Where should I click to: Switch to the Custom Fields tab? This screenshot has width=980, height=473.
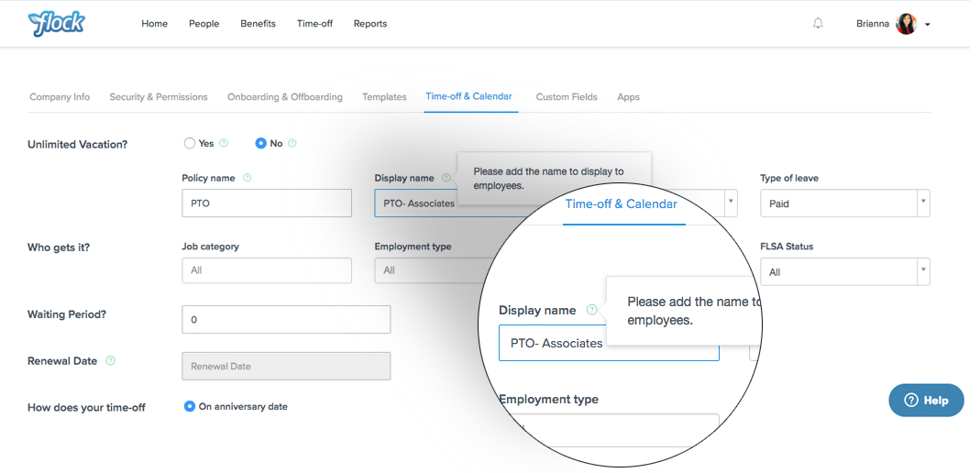pos(567,97)
